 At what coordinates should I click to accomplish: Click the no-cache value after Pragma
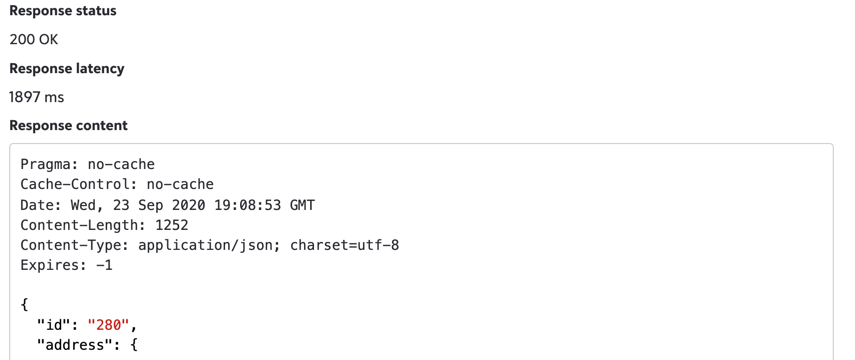click(122, 164)
